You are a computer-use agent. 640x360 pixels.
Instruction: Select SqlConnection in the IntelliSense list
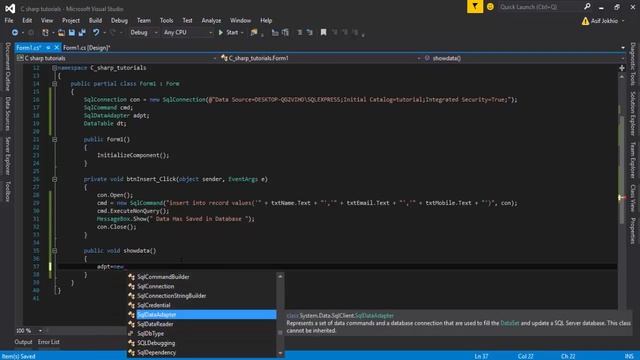202,286
